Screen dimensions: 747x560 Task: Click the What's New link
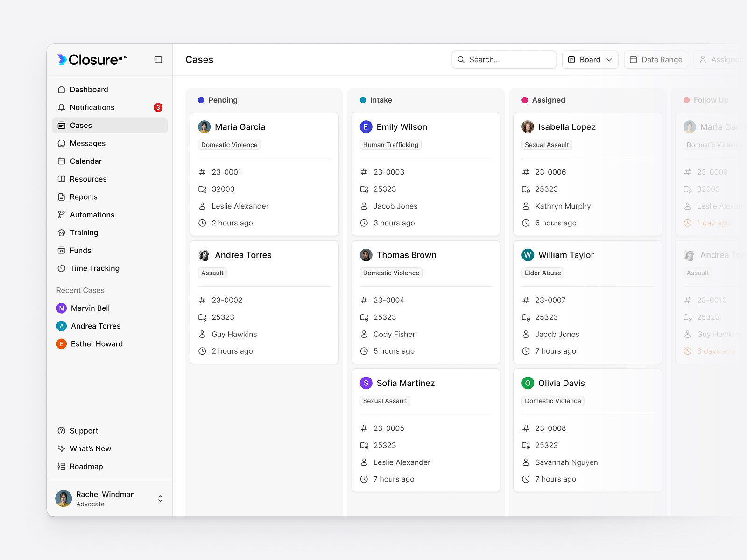point(90,448)
